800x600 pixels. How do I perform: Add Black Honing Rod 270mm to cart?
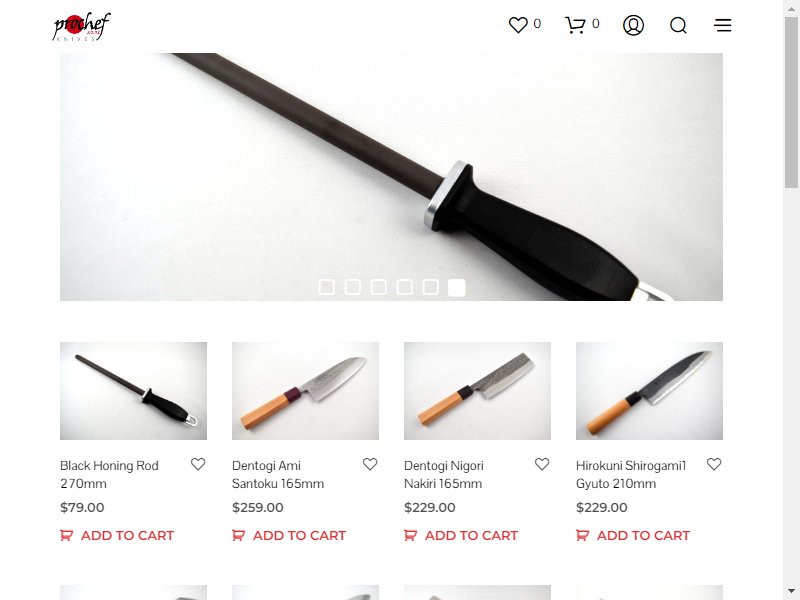117,535
